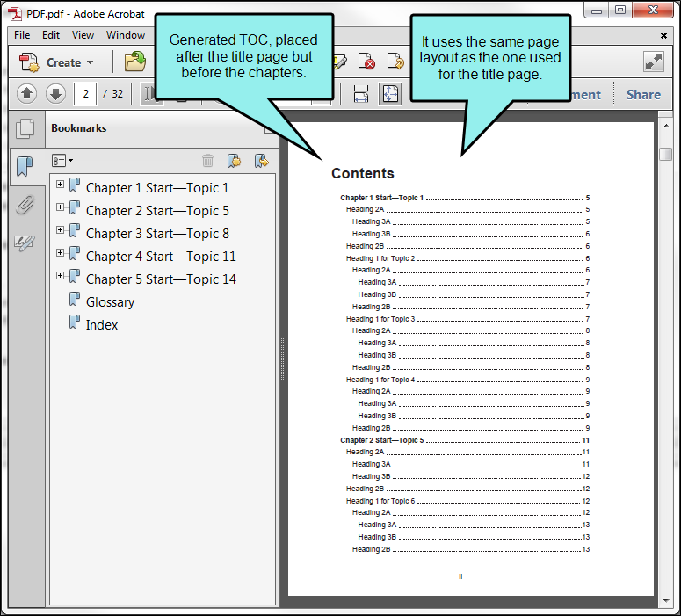The height and width of the screenshot is (616, 681).
Task: Click the page number input field
Action: click(x=85, y=93)
